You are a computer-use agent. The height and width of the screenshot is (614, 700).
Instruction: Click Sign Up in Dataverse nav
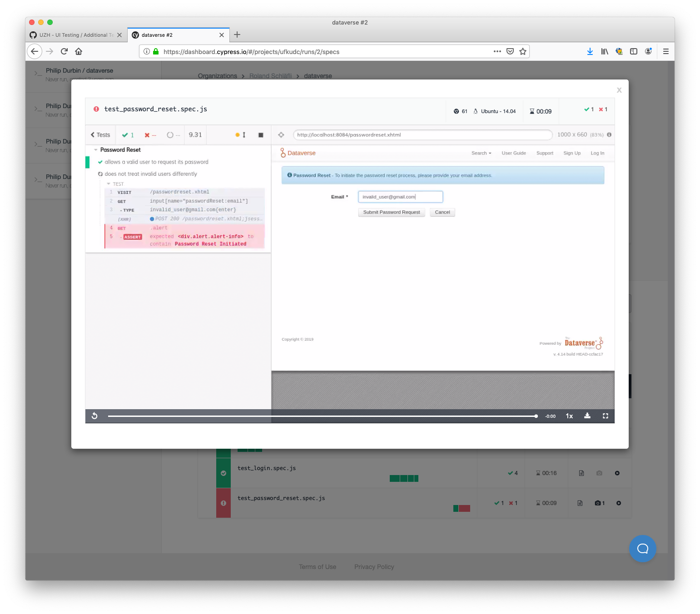coord(572,153)
